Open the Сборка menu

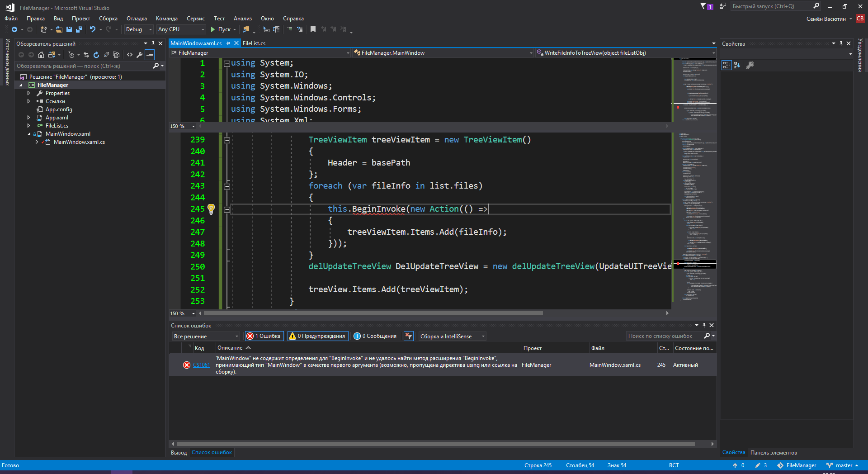(108, 19)
